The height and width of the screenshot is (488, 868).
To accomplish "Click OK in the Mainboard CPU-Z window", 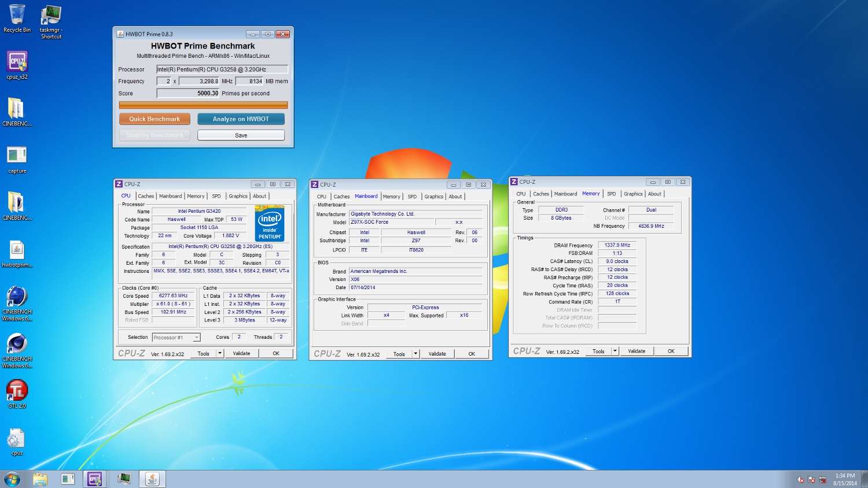I will pyautogui.click(x=472, y=354).
